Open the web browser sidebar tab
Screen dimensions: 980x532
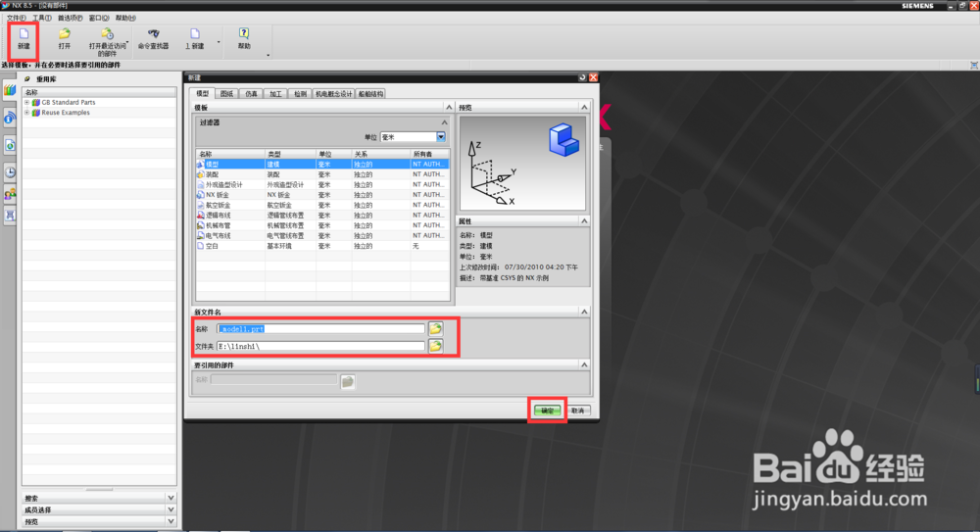10,145
